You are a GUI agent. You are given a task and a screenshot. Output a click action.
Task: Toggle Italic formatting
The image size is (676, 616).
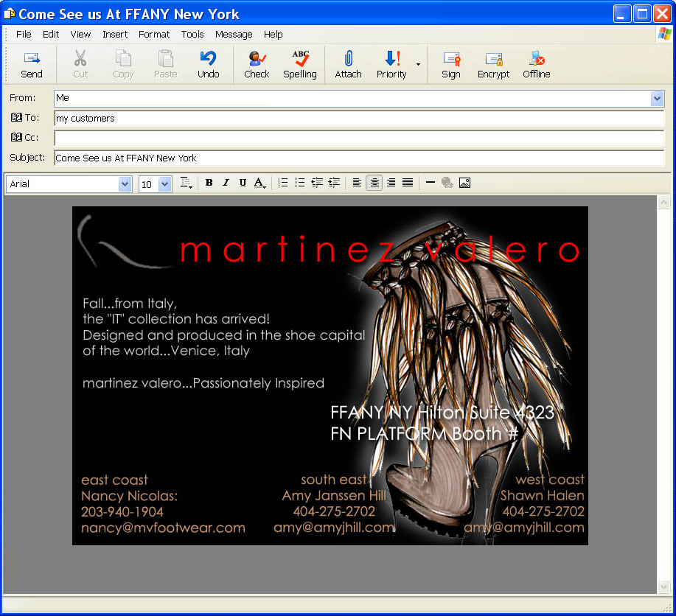(226, 183)
